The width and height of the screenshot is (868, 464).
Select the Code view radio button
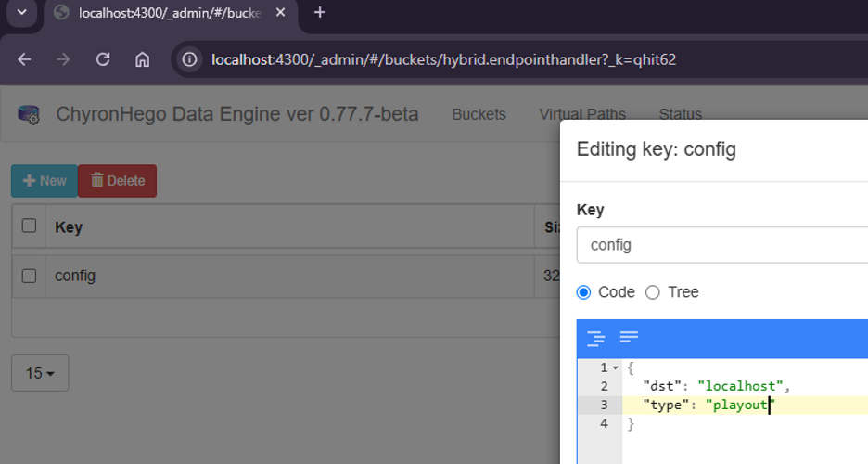[x=583, y=292]
